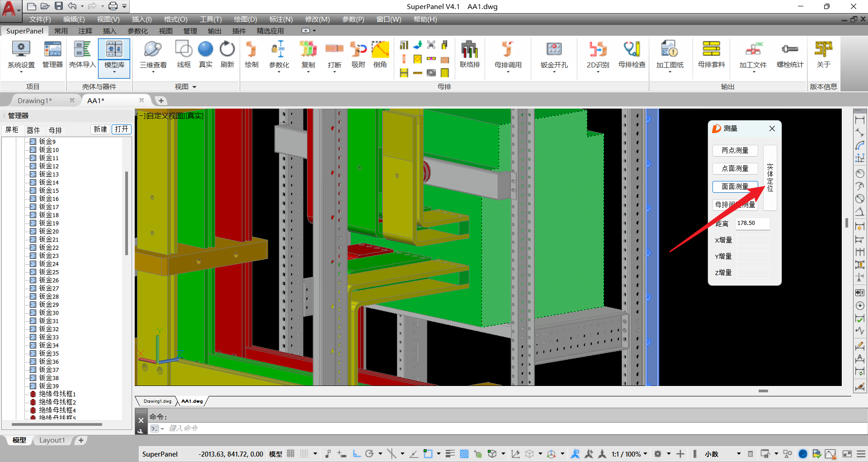Run the 2D识别 recognition tool
This screenshot has height=462, width=868.
coord(598,55)
